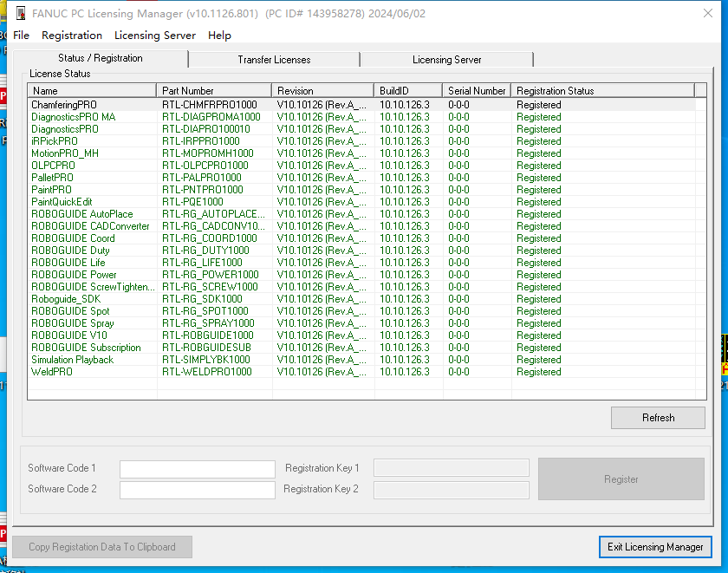Select the Simulation Playback license row

point(72,360)
